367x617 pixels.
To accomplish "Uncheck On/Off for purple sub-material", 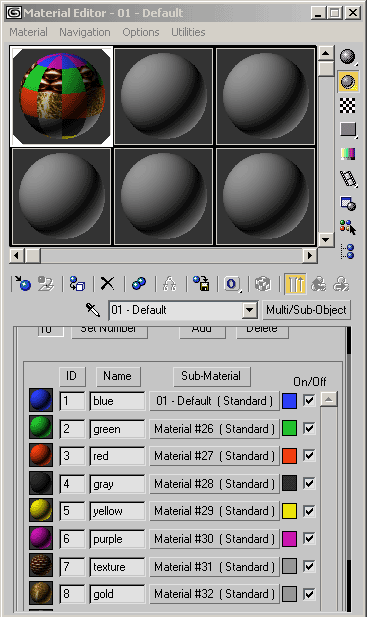I will (309, 539).
